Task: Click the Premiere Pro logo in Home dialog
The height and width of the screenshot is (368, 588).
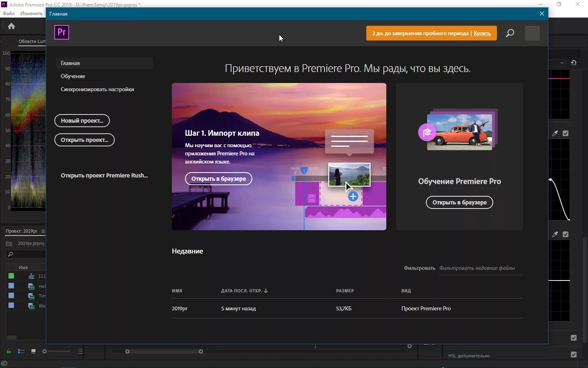Action: pyautogui.click(x=62, y=32)
